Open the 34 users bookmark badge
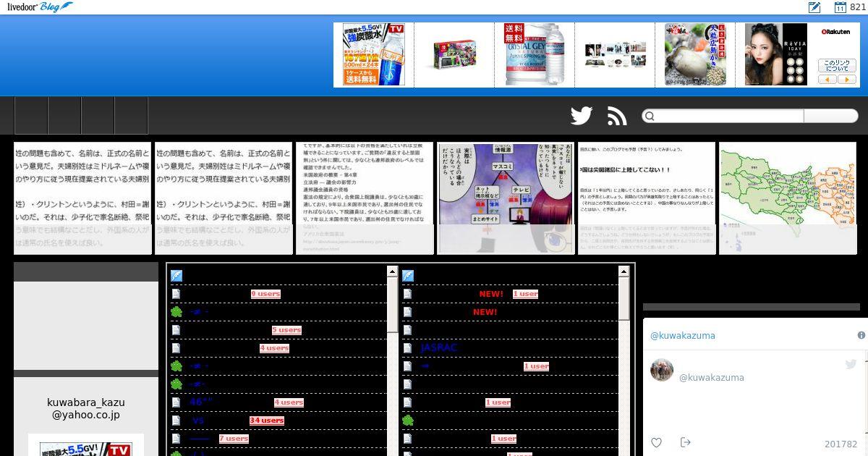 click(267, 421)
